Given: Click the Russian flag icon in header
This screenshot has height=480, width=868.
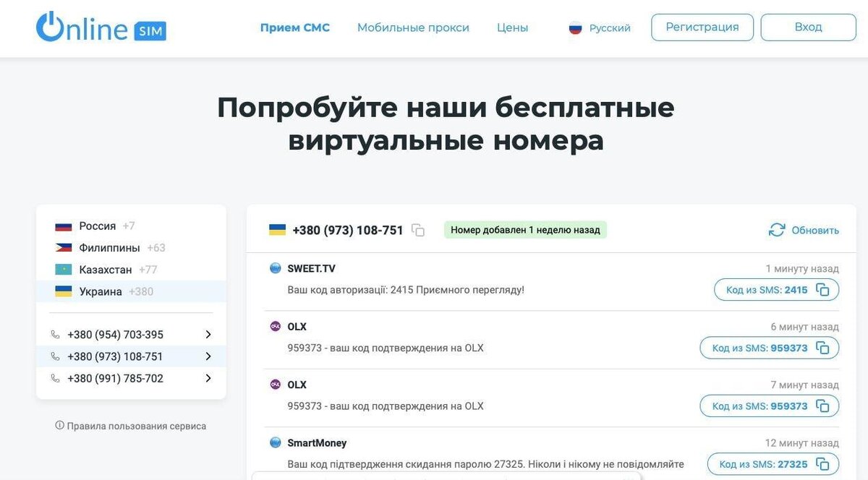Looking at the screenshot, I should (576, 28).
